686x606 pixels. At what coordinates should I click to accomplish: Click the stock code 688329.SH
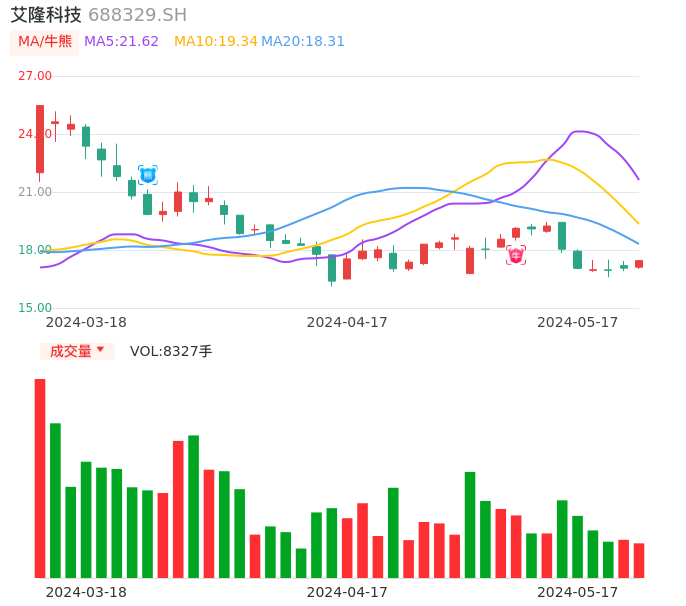click(137, 15)
